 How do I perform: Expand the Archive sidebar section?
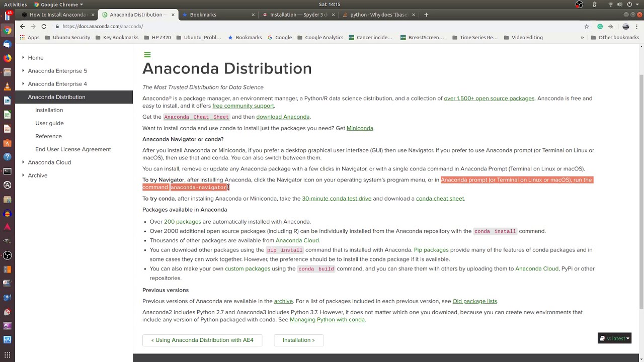(x=23, y=175)
